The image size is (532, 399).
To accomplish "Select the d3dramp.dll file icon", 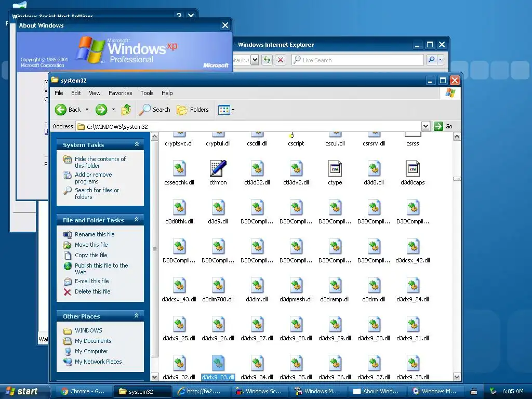I will coord(335,285).
